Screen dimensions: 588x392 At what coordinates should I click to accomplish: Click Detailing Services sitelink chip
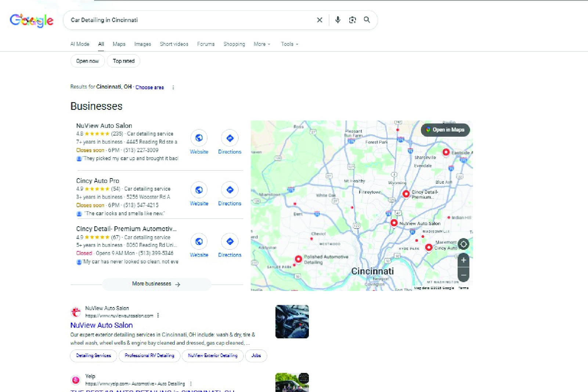(x=94, y=356)
